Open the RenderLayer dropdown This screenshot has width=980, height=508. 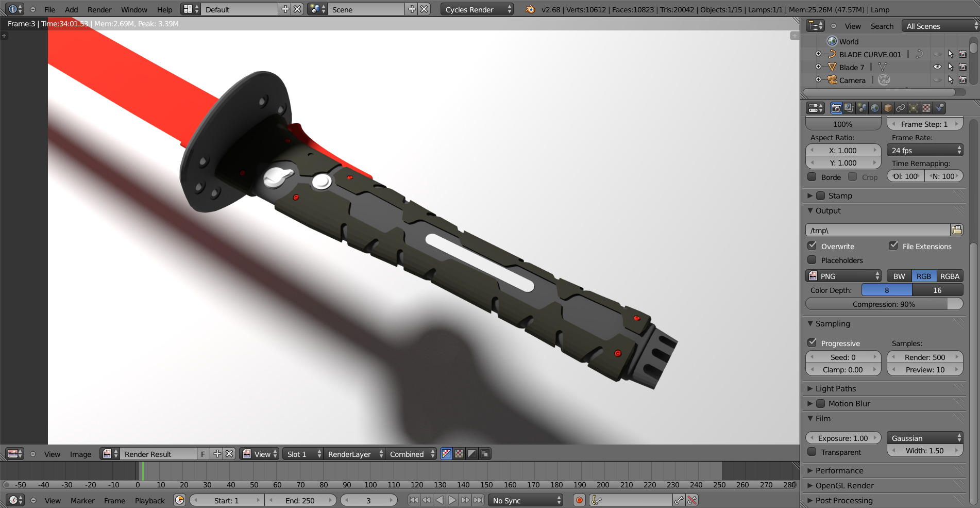point(354,454)
